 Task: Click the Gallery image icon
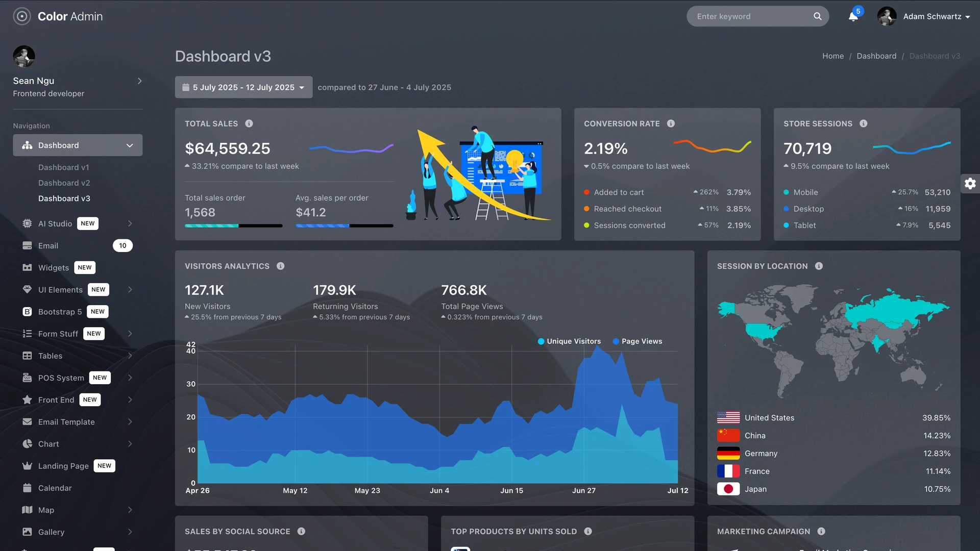[x=27, y=532]
